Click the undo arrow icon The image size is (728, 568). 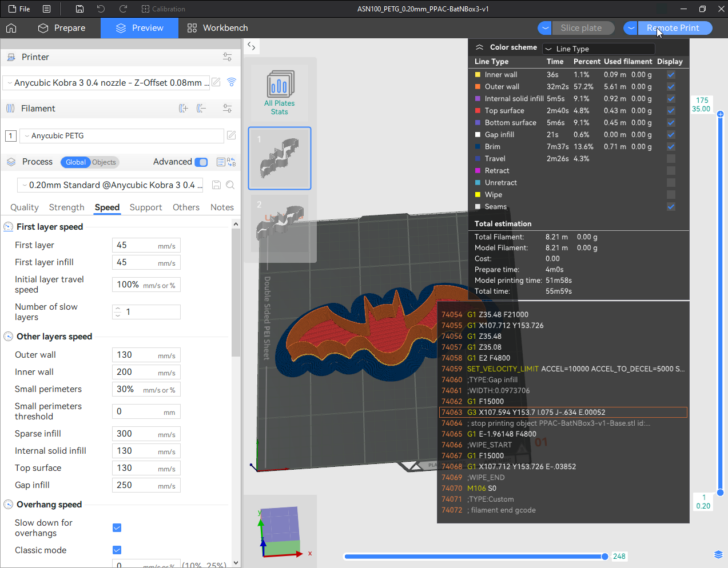pyautogui.click(x=101, y=9)
